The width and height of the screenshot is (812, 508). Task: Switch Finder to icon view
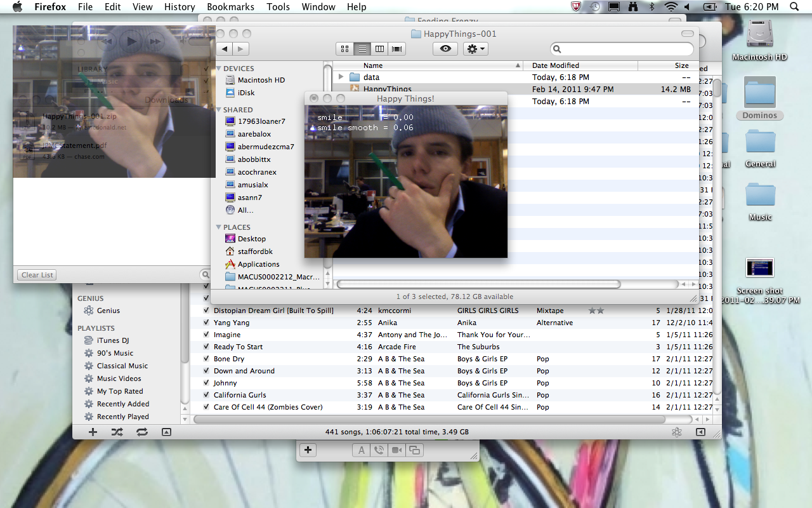tap(345, 49)
